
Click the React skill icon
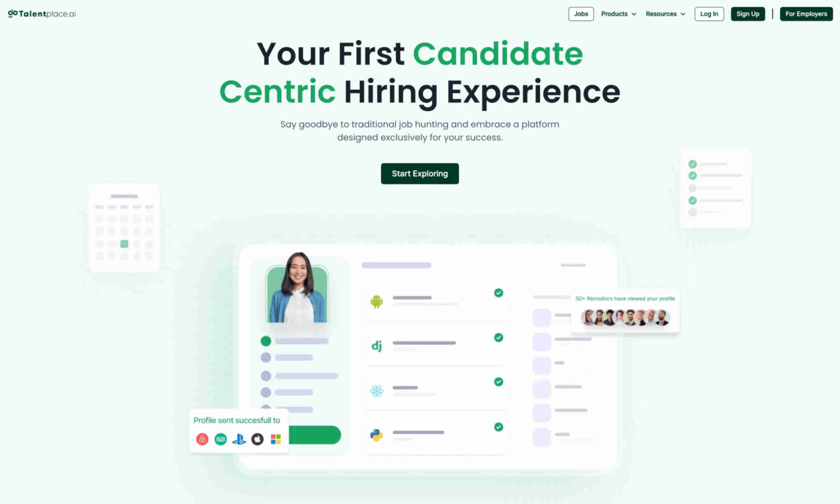(377, 389)
